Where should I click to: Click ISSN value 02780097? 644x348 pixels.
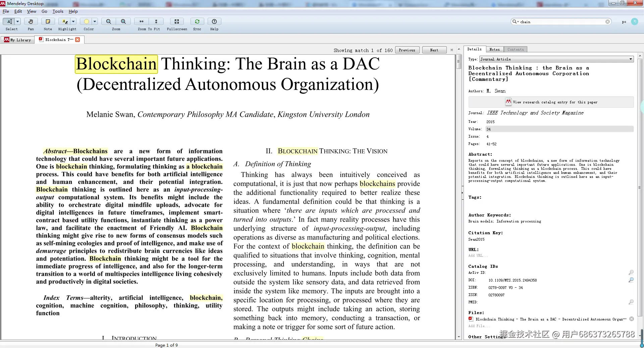[x=496, y=295]
